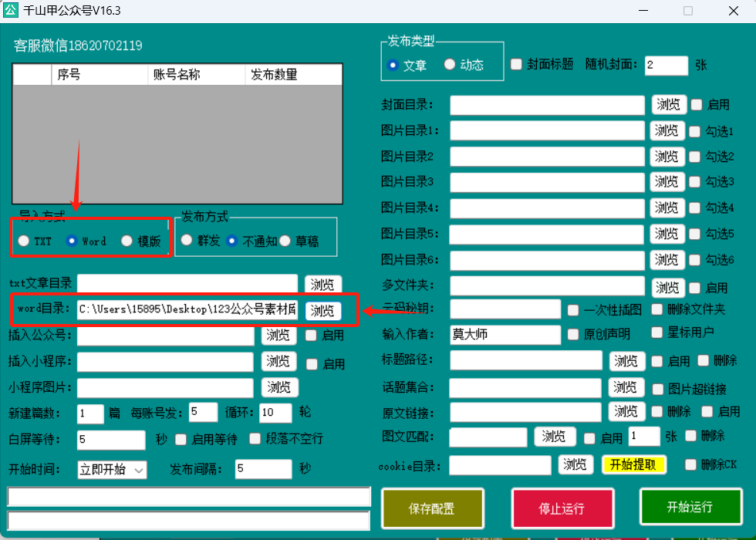
Task: Browse for 封面目录 folder
Action: [669, 104]
